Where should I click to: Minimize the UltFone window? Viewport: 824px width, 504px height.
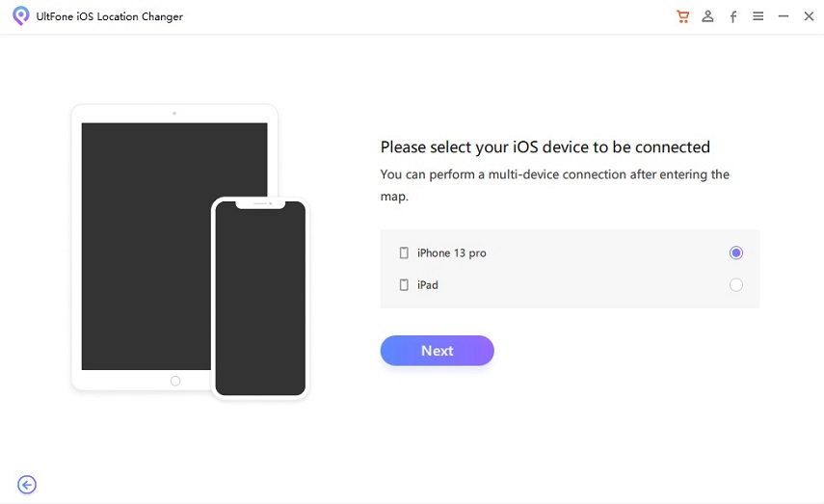coord(784,16)
